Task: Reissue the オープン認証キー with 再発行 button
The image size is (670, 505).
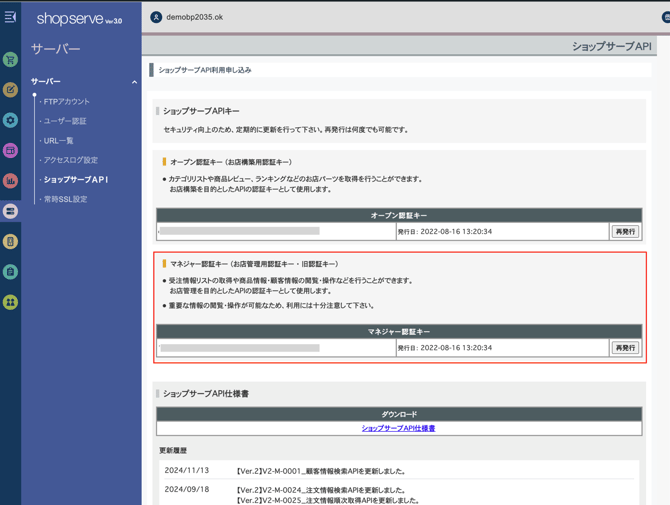Action: point(625,231)
